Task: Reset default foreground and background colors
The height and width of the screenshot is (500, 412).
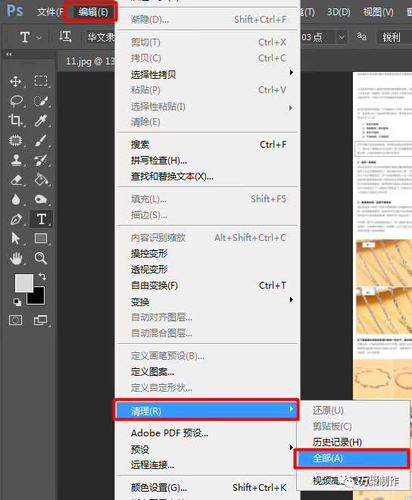Action: pyautogui.click(x=17, y=302)
